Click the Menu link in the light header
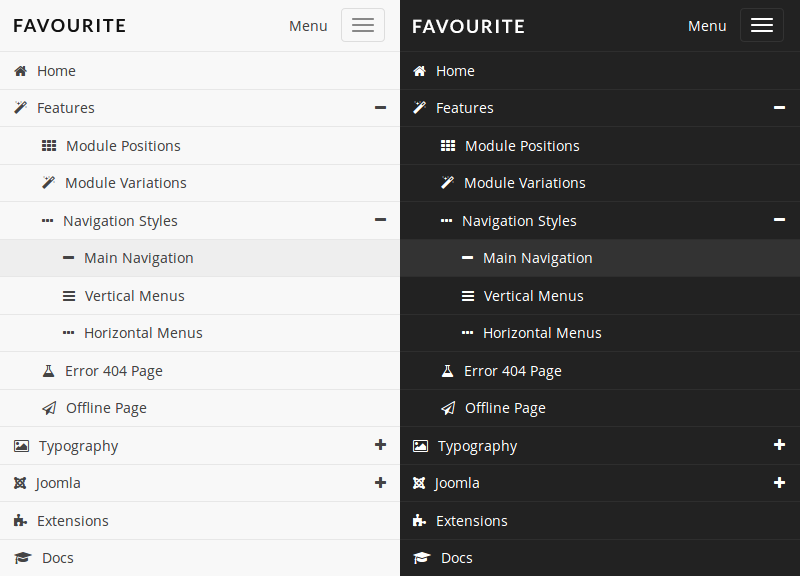800x576 pixels. pos(307,25)
